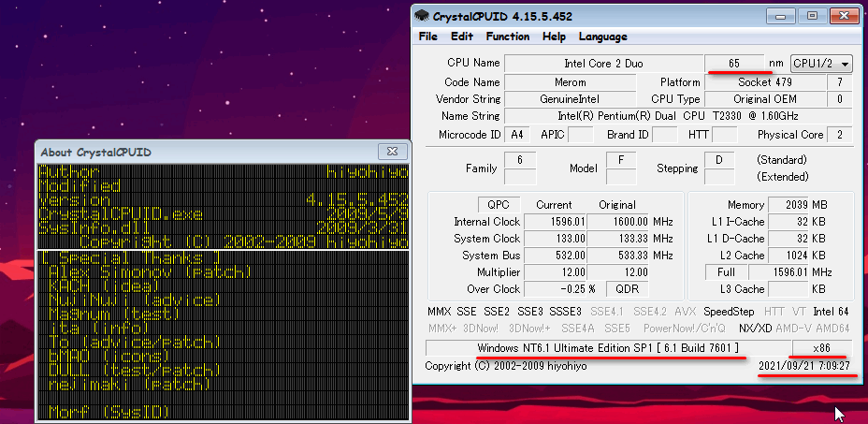
Task: Click the Microcode ID value A4
Action: (x=517, y=135)
